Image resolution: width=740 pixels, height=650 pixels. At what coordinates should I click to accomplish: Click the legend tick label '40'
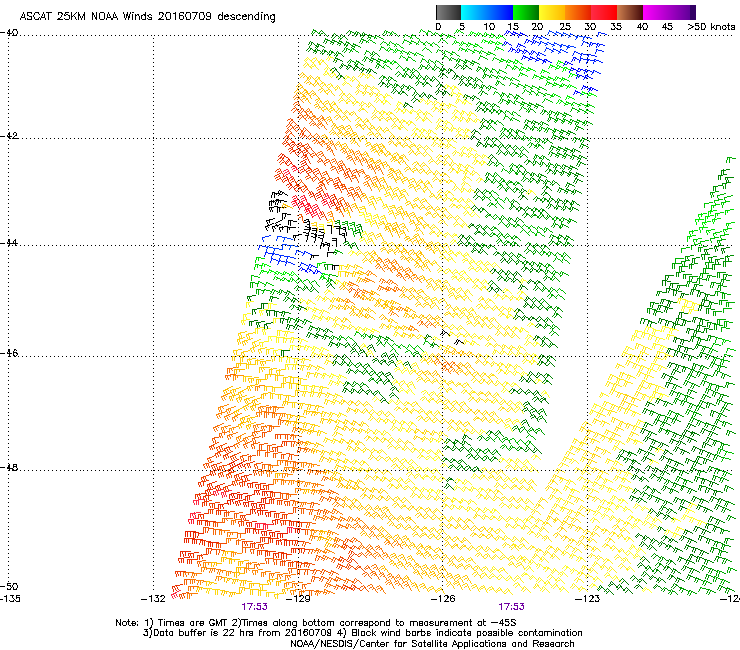pyautogui.click(x=642, y=27)
